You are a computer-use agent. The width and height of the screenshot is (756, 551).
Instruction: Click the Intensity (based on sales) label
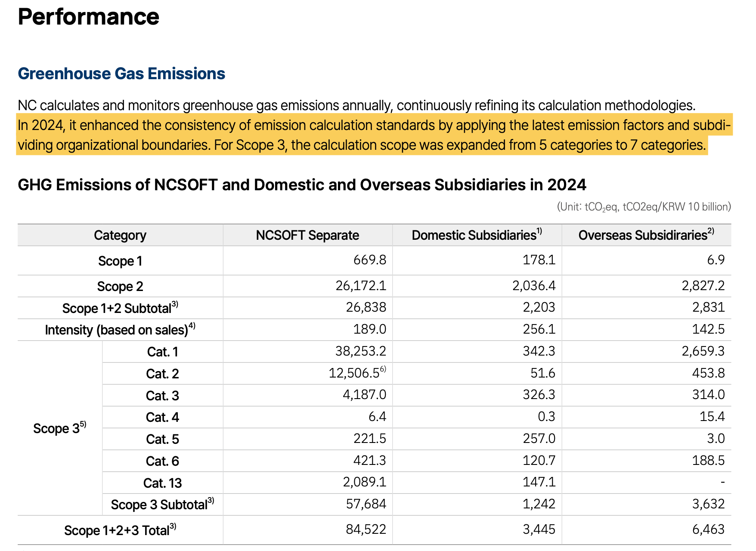point(120,330)
